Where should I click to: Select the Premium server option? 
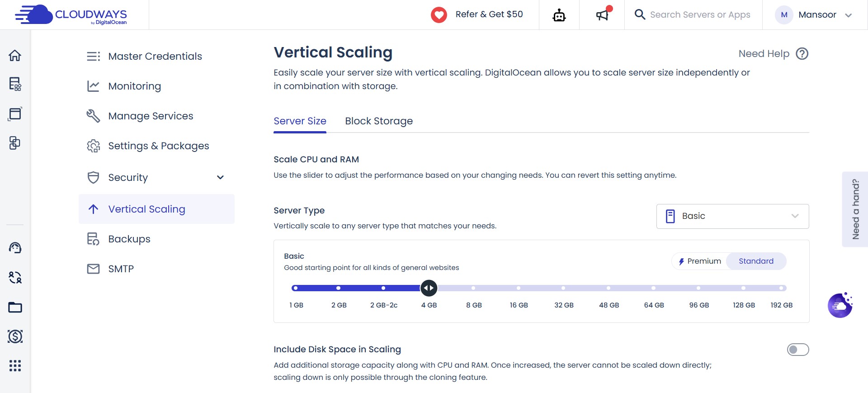pos(700,261)
